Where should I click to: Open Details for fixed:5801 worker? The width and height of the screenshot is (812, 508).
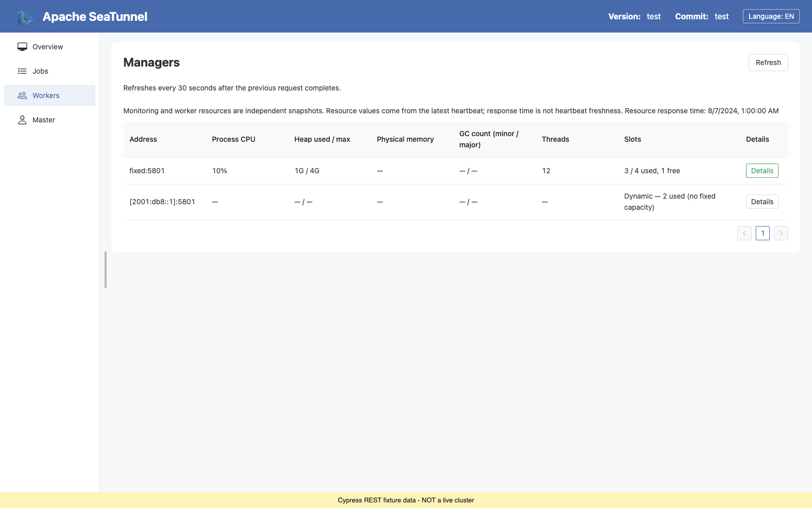click(762, 171)
